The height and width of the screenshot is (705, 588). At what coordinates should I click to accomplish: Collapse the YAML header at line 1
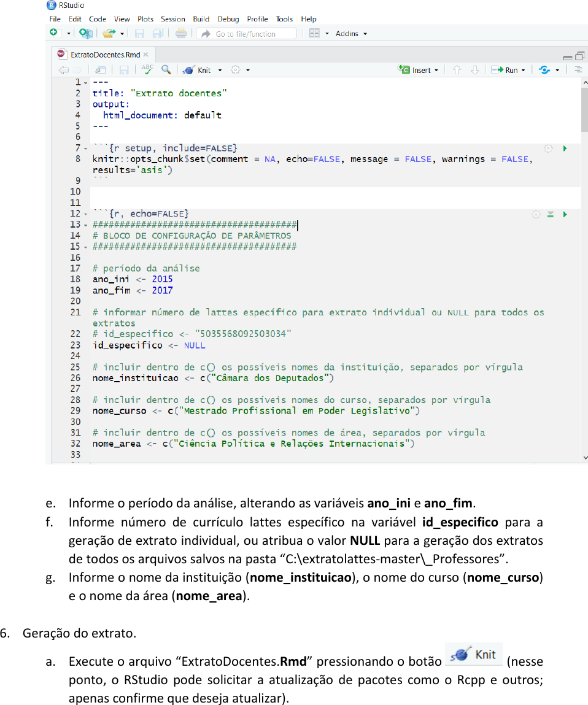(x=85, y=83)
